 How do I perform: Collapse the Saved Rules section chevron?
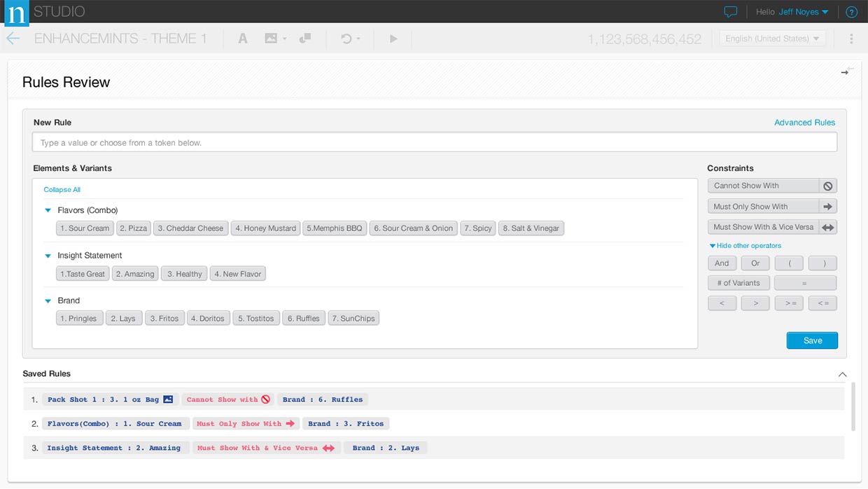coord(842,375)
